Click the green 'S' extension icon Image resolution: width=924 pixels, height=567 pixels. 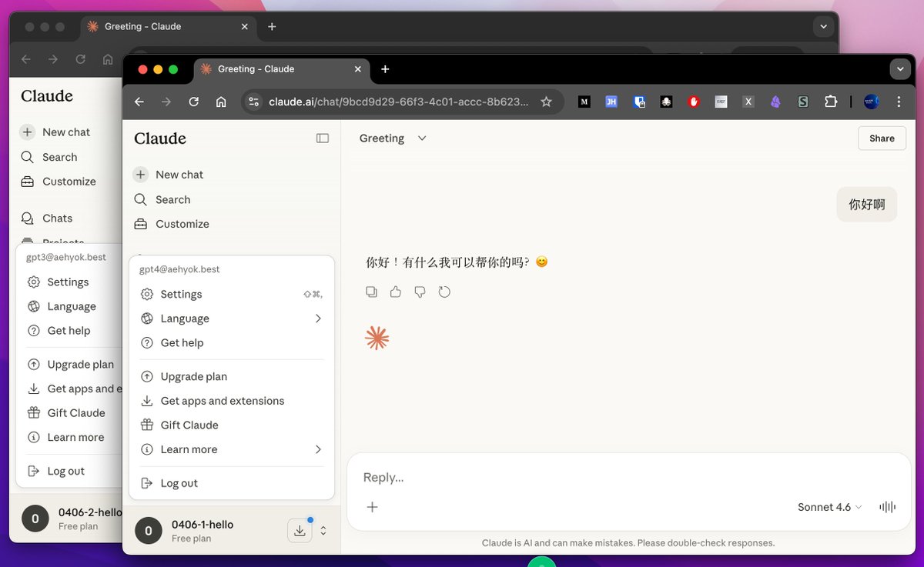[803, 102]
